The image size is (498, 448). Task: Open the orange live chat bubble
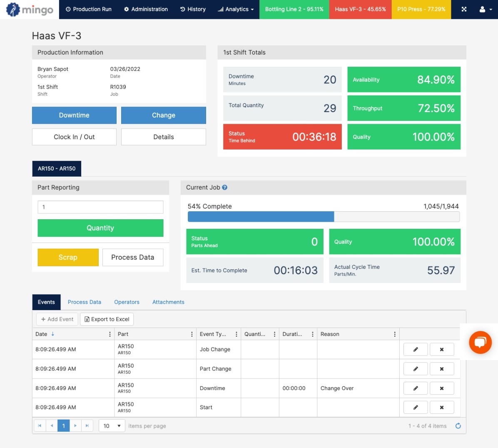coord(481,343)
